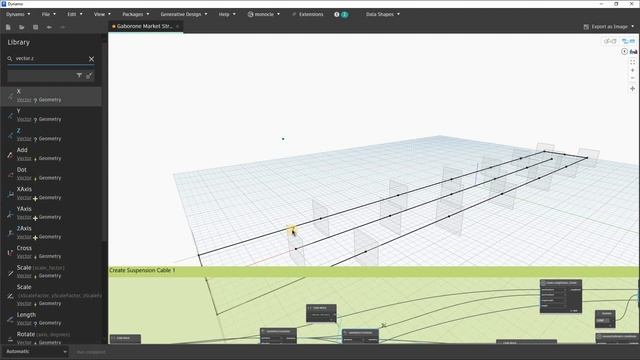Image resolution: width=640 pixels, height=360 pixels.
Task: Click the library panel scrollbar
Action: pyautogui.click(x=104, y=143)
